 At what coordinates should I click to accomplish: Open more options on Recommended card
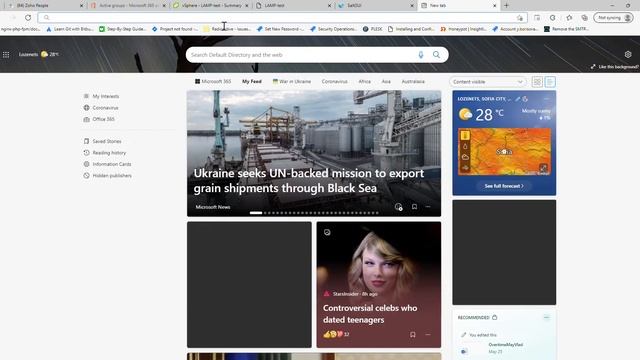pos(547,317)
